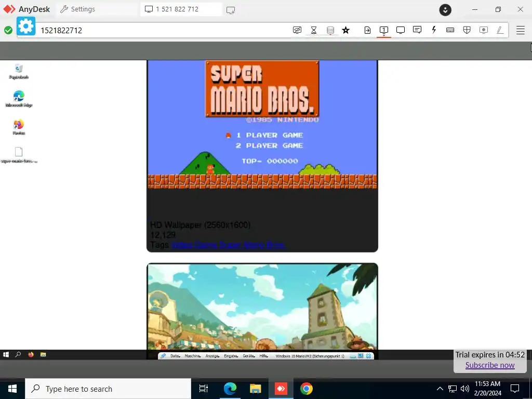
Task: Open the permissions shield icon
Action: (467, 30)
